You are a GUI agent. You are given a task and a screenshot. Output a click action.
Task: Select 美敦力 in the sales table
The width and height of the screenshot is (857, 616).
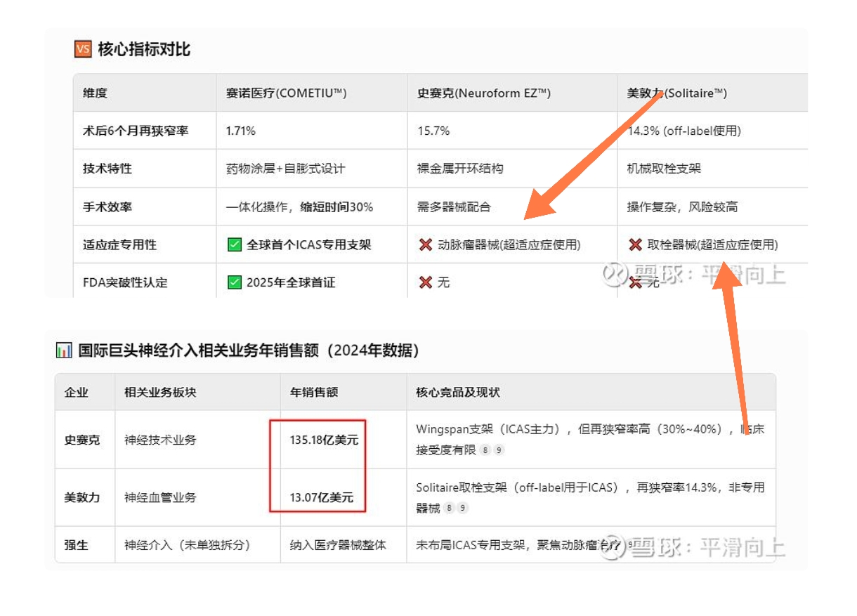click(x=82, y=497)
